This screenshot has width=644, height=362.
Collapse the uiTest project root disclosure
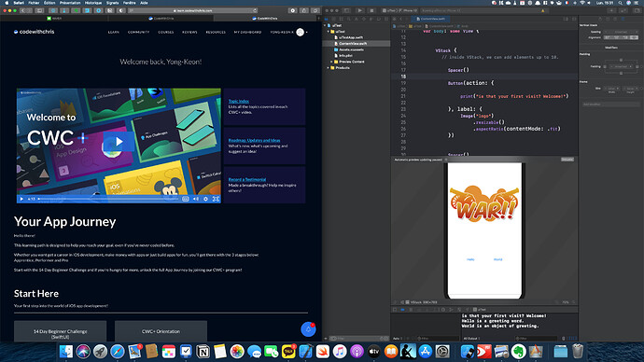[325, 25]
